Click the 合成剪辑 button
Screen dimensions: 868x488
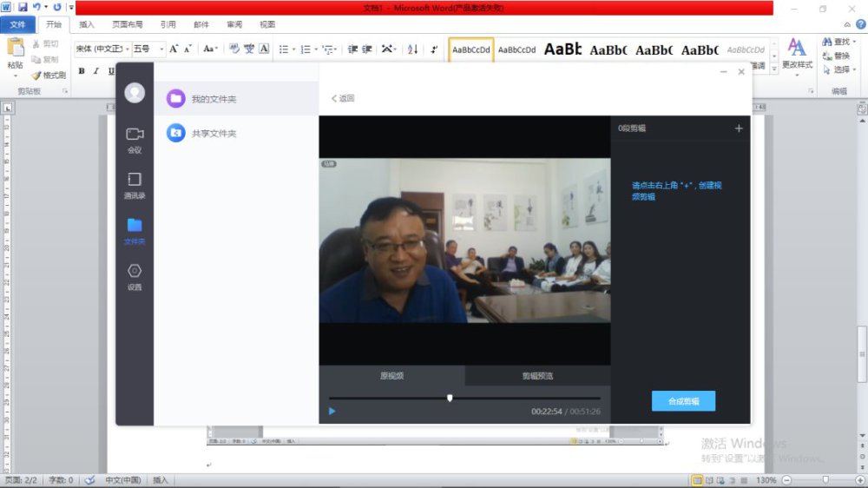[x=683, y=401]
